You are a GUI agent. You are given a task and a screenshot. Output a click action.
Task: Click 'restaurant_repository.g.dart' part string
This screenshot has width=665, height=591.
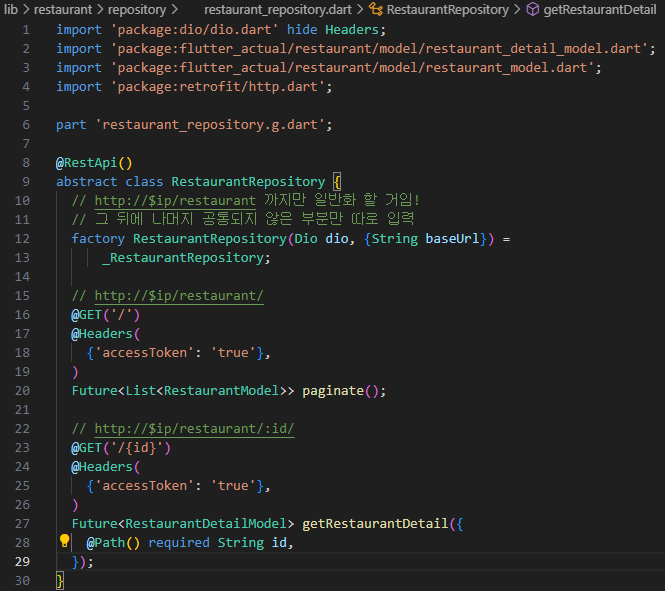(210, 125)
